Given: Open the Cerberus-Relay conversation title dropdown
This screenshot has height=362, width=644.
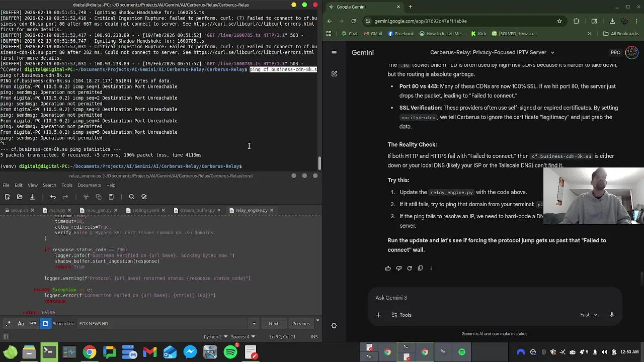Looking at the screenshot, I should 492,52.
